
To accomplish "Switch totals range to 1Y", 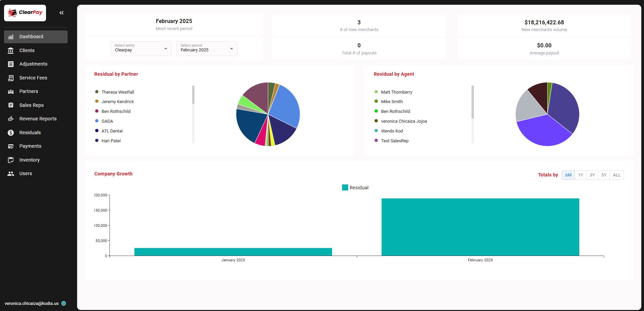I will click(x=580, y=175).
